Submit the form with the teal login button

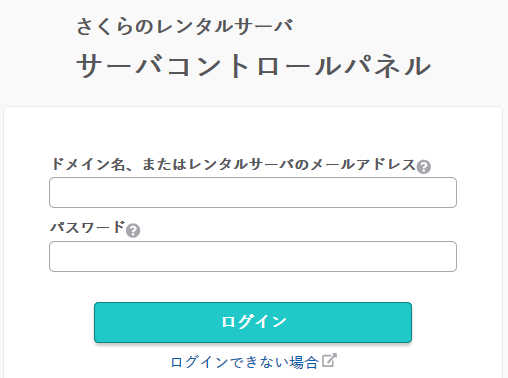pos(253,322)
